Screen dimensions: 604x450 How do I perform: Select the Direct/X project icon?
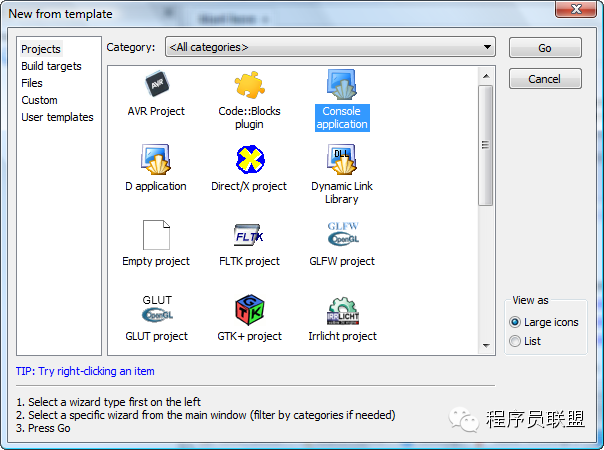tap(250, 159)
